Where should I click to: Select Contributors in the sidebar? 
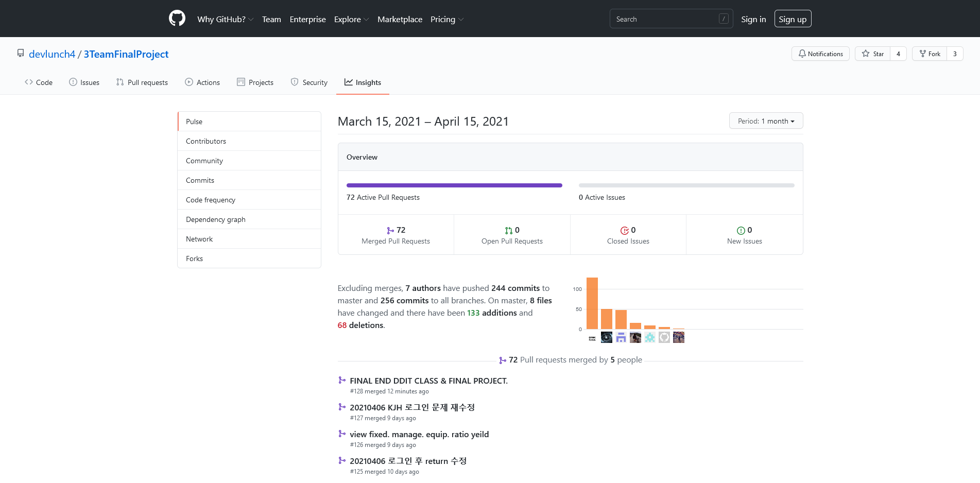click(206, 141)
